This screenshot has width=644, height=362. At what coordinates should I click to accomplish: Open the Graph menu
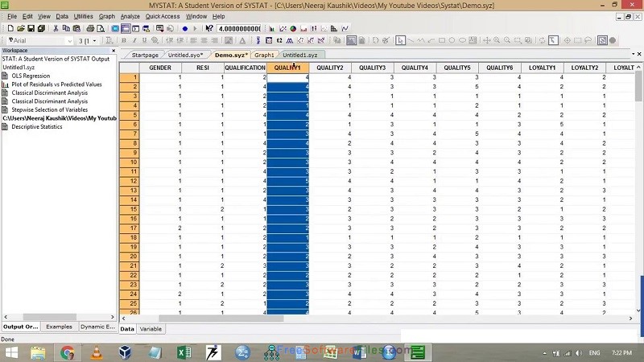tap(107, 16)
